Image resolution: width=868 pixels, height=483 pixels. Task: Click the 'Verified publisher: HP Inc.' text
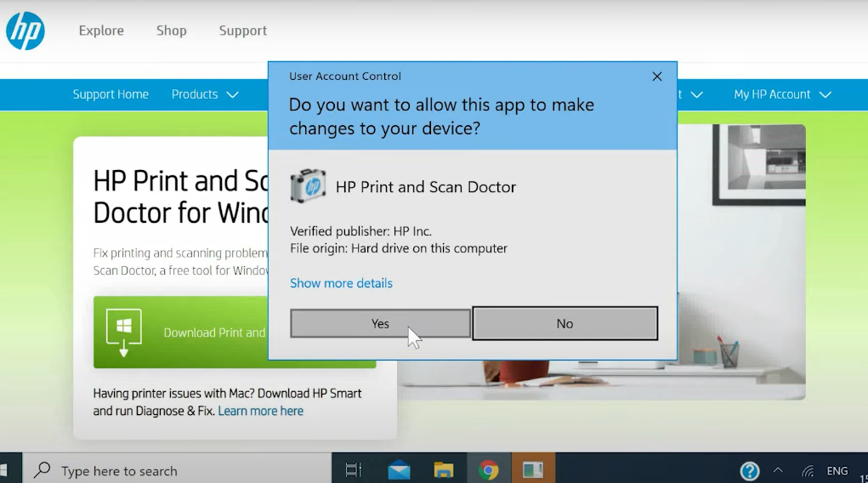click(x=361, y=231)
